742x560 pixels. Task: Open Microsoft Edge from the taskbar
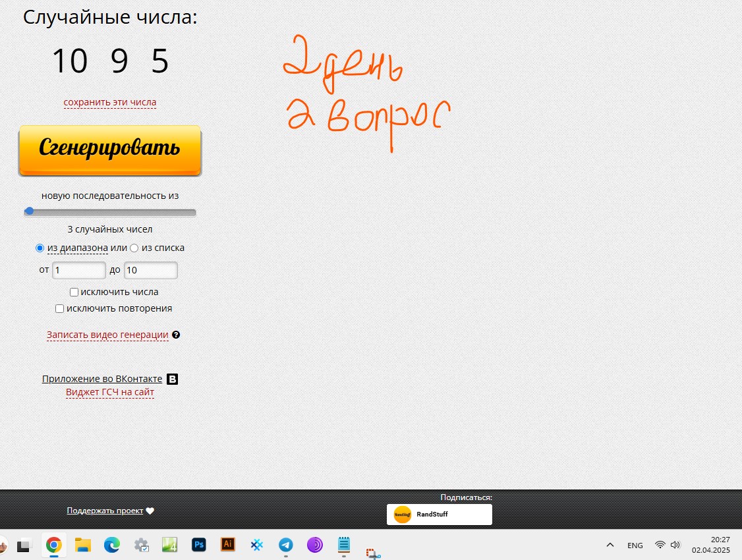111,546
